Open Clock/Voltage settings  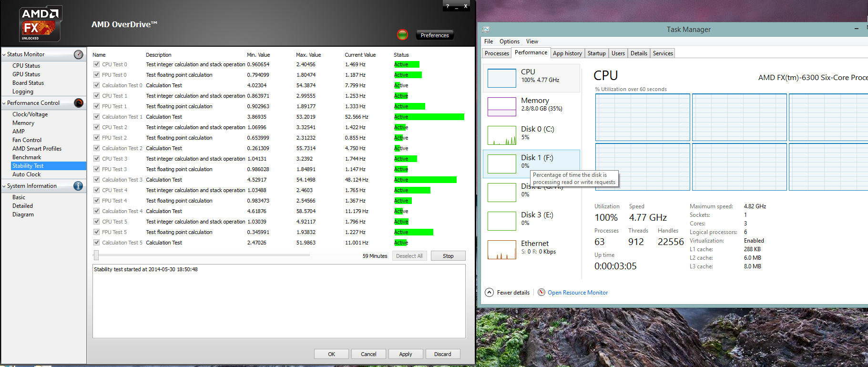tap(30, 114)
